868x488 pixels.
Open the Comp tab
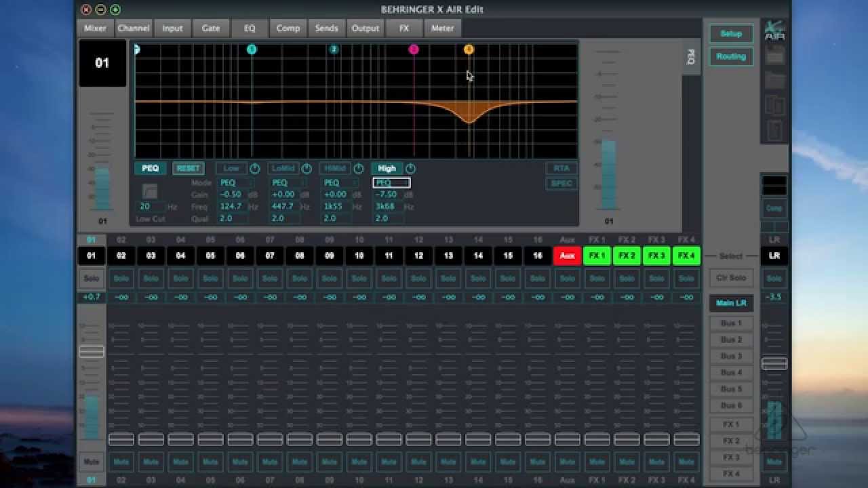click(x=288, y=28)
